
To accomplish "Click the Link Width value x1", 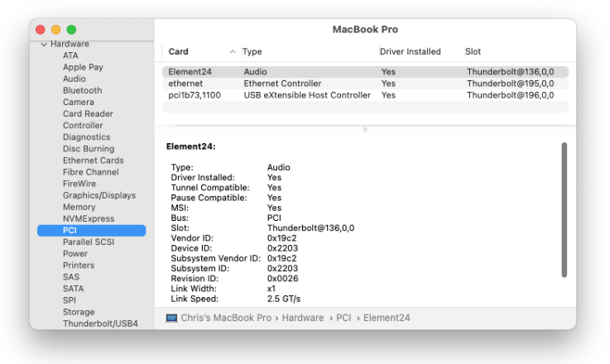I will click(271, 289).
